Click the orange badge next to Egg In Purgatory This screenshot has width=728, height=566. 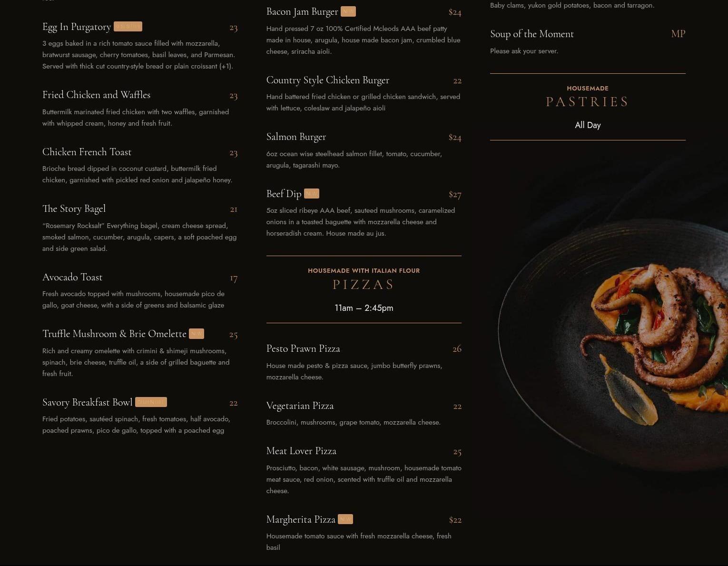(x=128, y=27)
